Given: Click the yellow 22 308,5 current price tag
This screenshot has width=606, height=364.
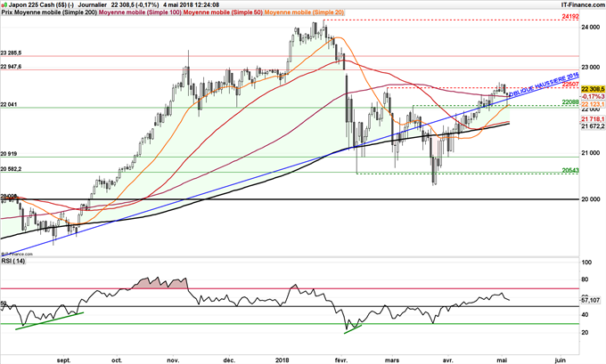Looking at the screenshot, I should (x=593, y=89).
